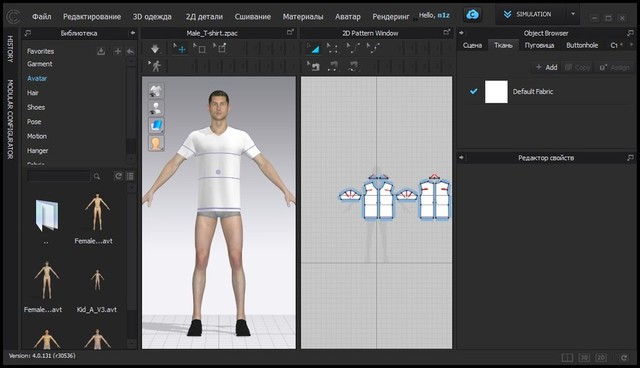Select the Simulate down-arrow tool in 3D toolbar
The height and width of the screenshot is (368, 640).
pos(155,49)
